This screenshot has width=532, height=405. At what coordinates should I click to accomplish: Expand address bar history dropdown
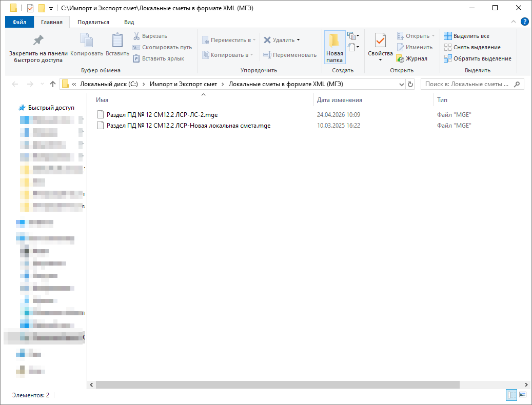tap(401, 85)
